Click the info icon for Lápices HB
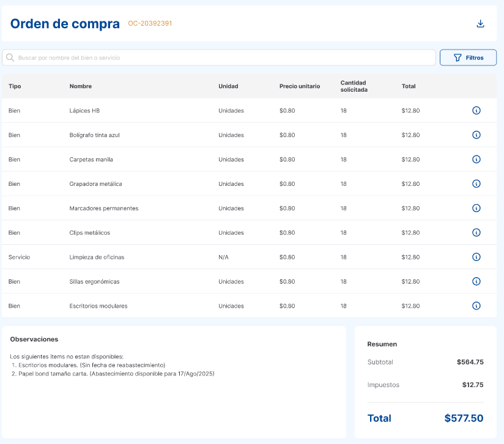Screen dimensions: 504x444 (x=476, y=111)
